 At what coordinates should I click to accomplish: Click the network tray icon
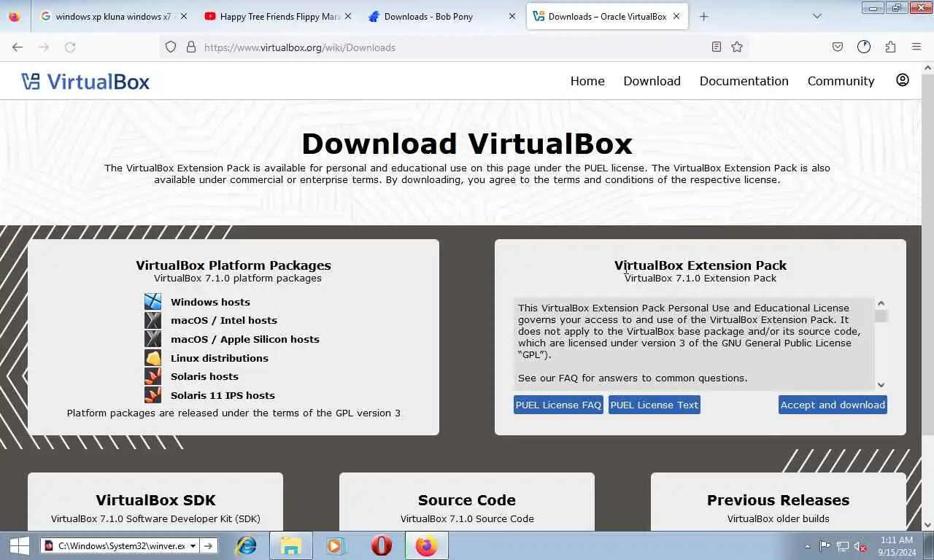coord(843,546)
